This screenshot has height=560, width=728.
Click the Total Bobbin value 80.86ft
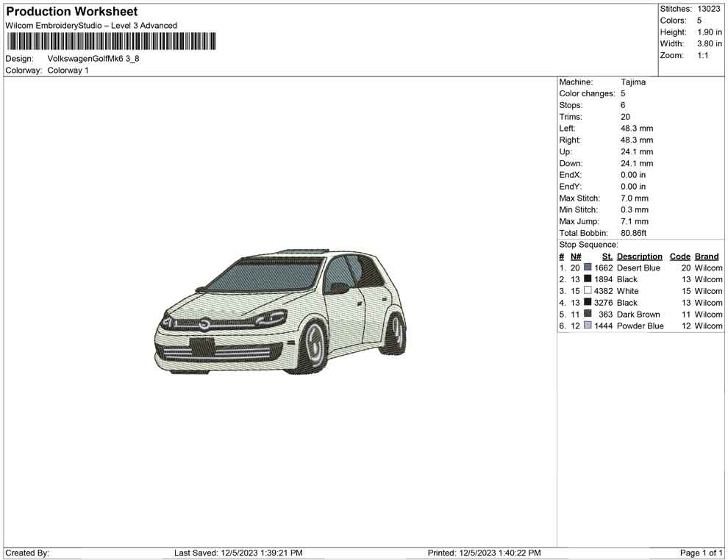coord(633,233)
